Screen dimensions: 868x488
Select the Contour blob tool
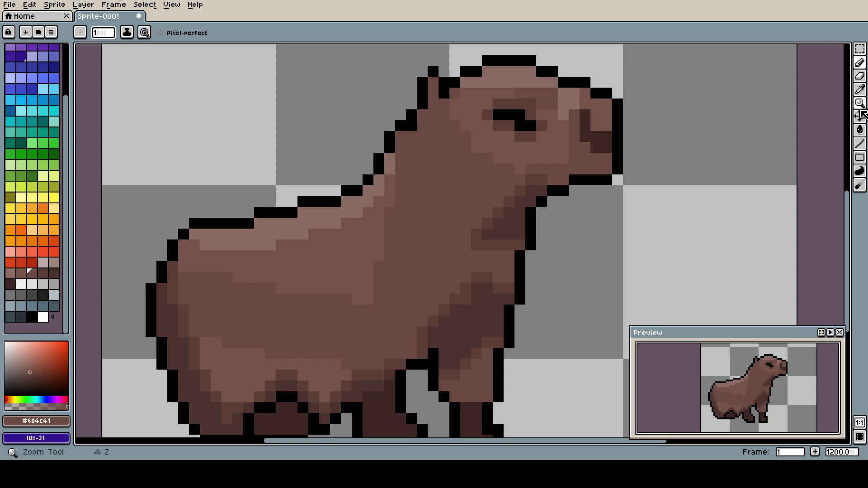(x=860, y=171)
